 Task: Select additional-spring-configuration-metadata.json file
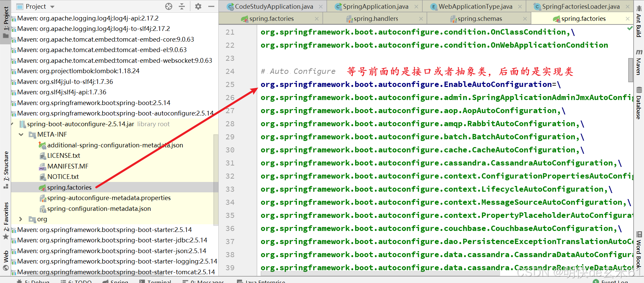[115, 145]
